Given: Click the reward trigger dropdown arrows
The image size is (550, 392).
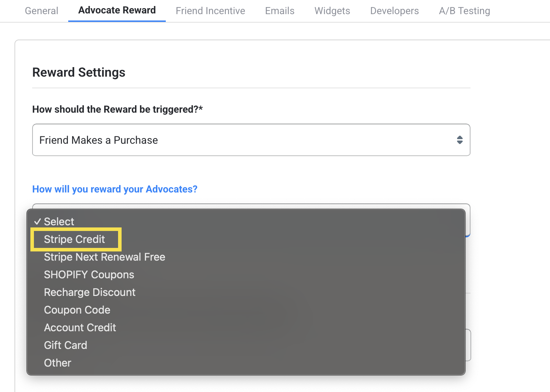Looking at the screenshot, I should 460,140.
